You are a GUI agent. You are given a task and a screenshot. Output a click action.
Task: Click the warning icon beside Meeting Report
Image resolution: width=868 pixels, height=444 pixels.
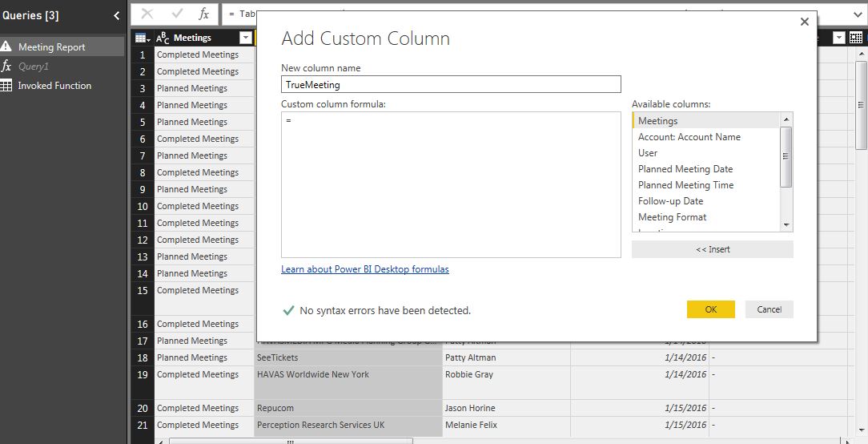pyautogui.click(x=6, y=46)
